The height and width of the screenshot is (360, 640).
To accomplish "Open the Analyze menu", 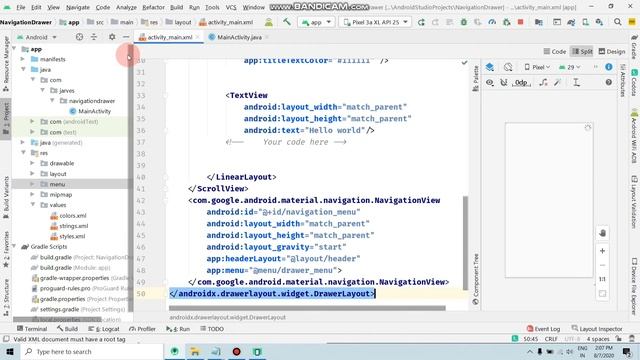I will [126, 7].
